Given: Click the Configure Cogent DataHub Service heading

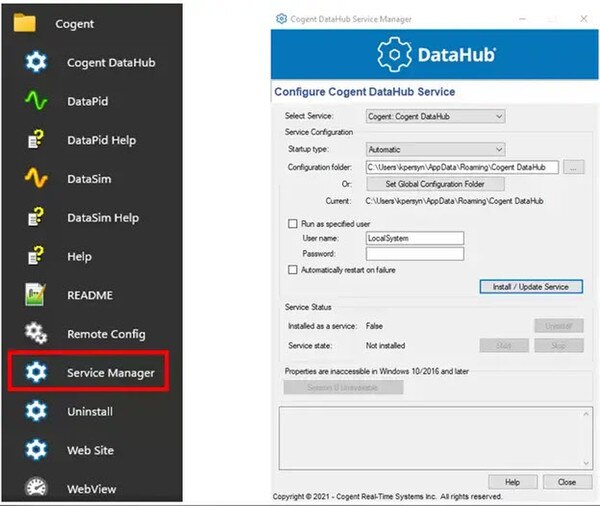Looking at the screenshot, I should (365, 92).
